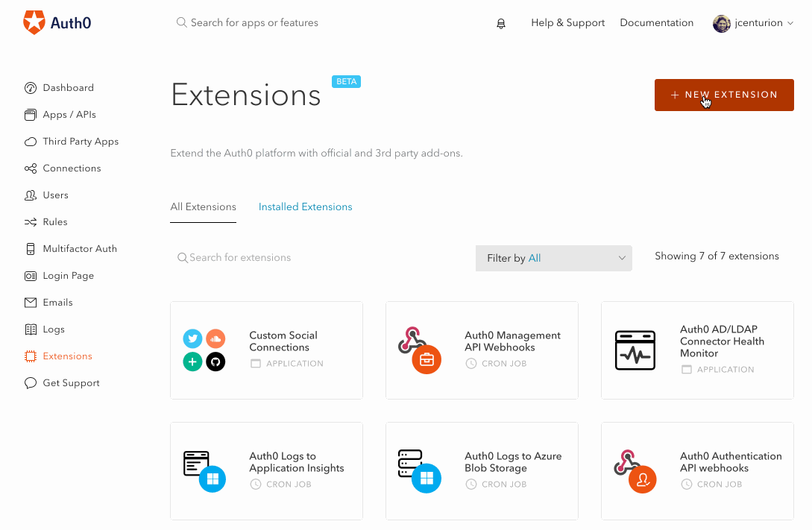Open Third Party Apps section
812x530 pixels.
[81, 142]
